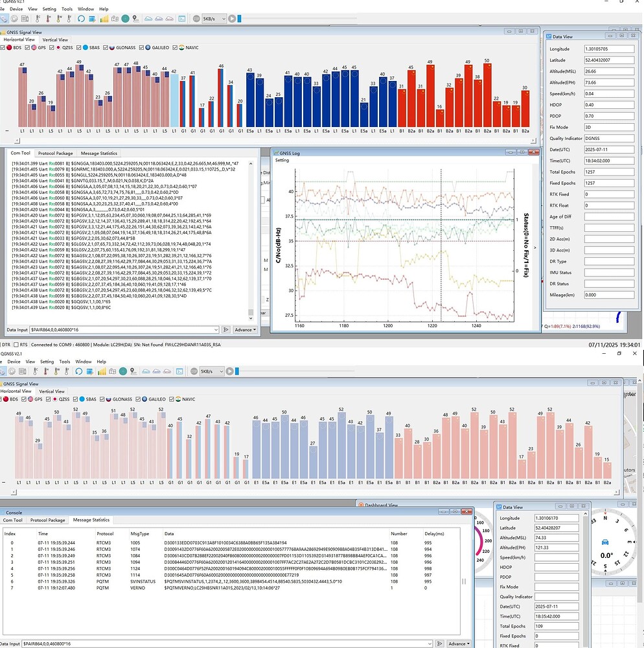This screenshot has width=644, height=648.
Task: Click the Cold start thermometer icon in upper QGNSS toolbar
Action: pyautogui.click(x=38, y=19)
